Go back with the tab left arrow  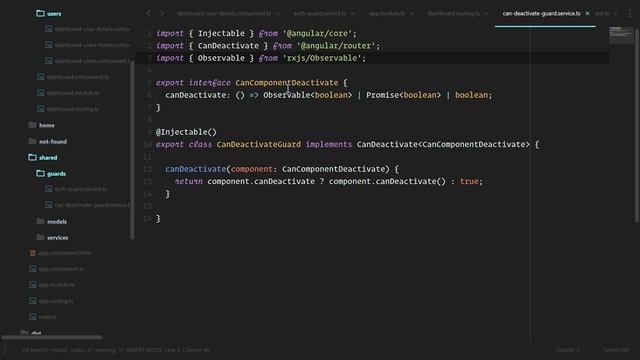click(x=149, y=13)
